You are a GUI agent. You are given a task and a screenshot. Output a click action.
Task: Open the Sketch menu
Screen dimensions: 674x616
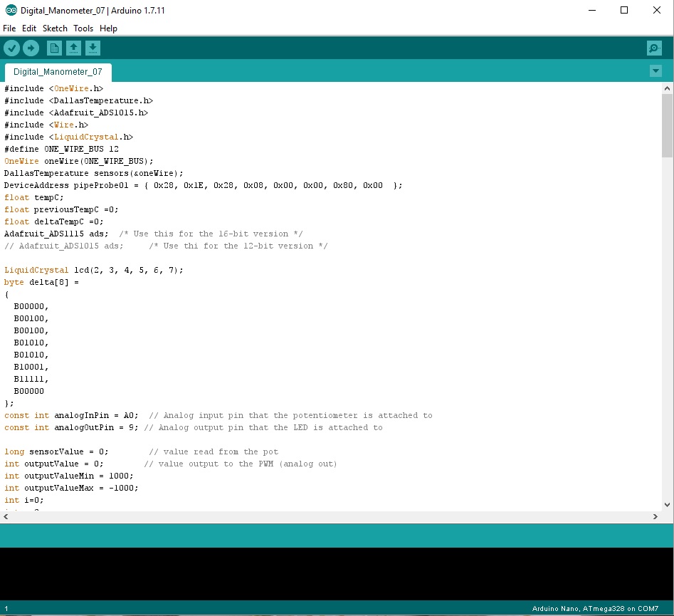[x=55, y=28]
